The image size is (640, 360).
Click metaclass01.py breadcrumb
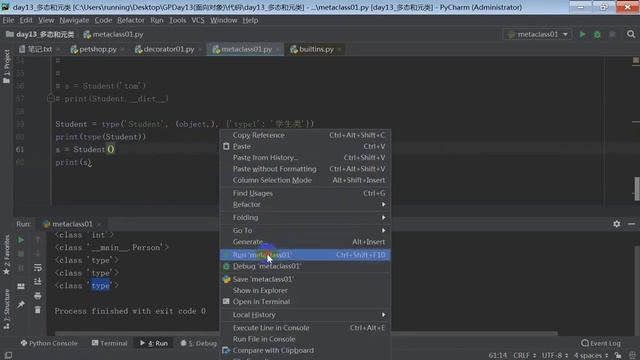[113, 35]
